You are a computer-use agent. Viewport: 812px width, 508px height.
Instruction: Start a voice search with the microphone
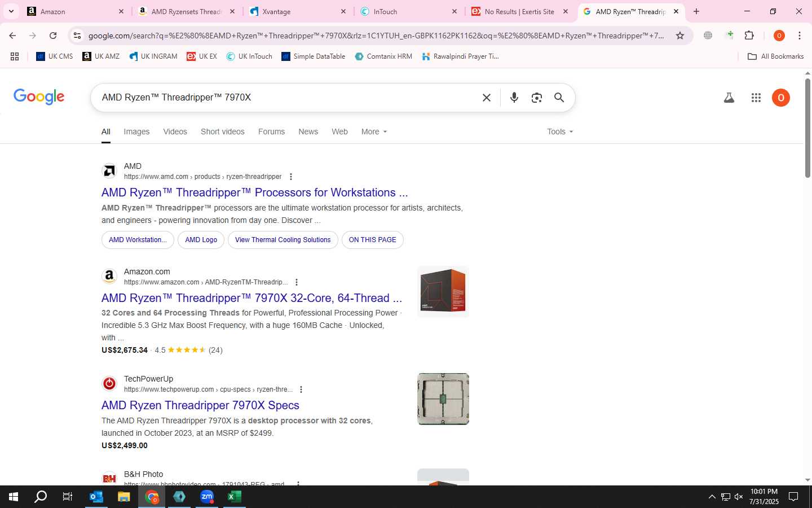coord(514,98)
